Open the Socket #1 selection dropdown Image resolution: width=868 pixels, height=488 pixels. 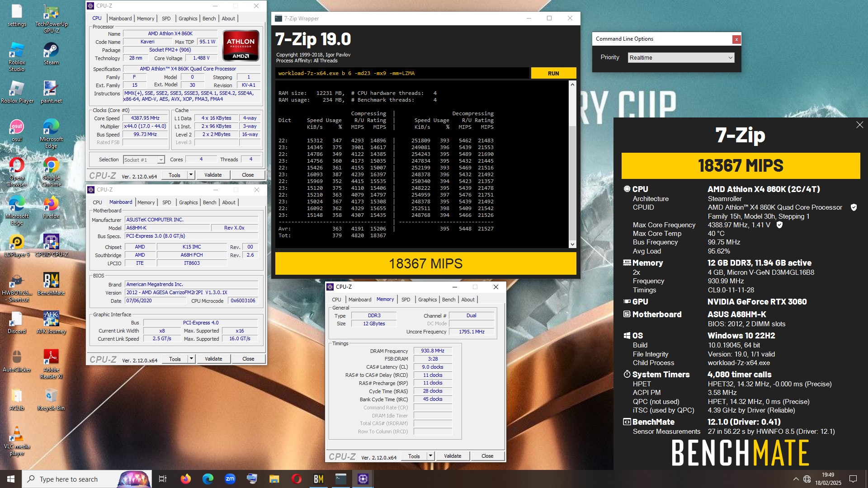click(144, 160)
